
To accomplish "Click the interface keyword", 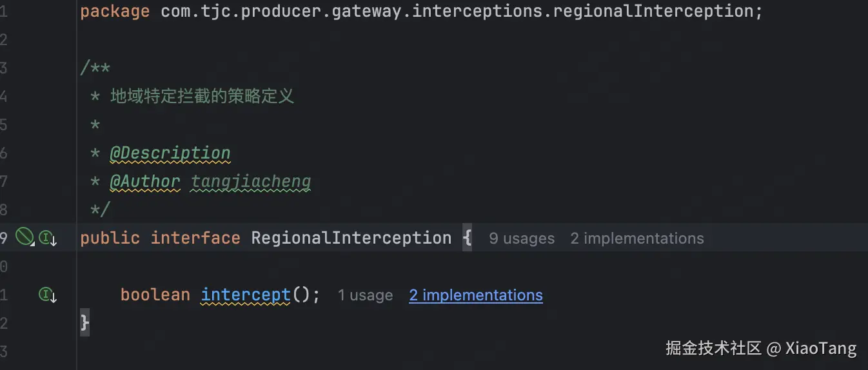I will click(x=195, y=238).
